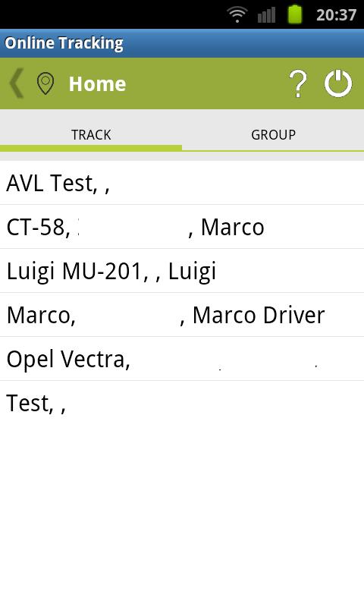The height and width of the screenshot is (607, 364).
Task: Switch to the GROUP tab
Action: click(x=273, y=135)
